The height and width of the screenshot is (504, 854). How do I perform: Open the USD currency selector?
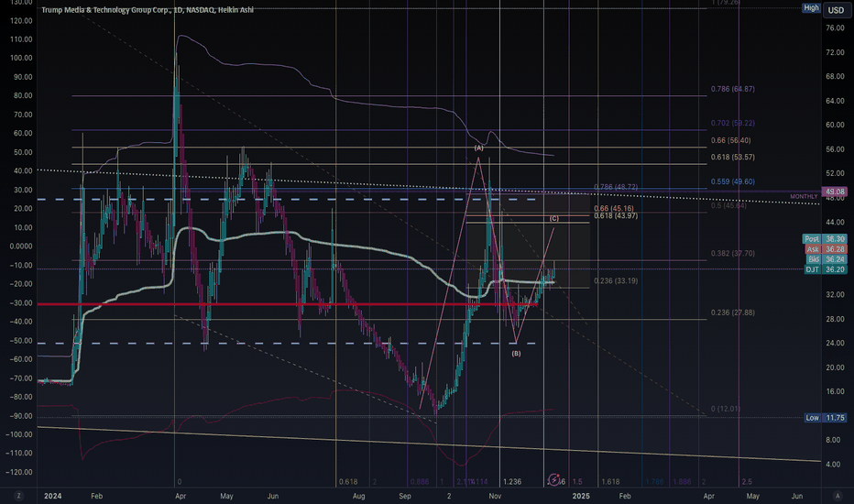[x=836, y=10]
